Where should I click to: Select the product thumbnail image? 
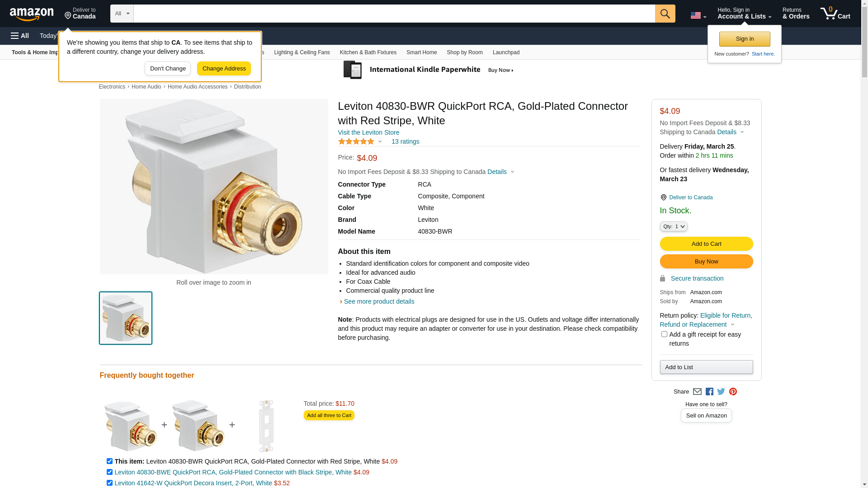[x=126, y=318]
